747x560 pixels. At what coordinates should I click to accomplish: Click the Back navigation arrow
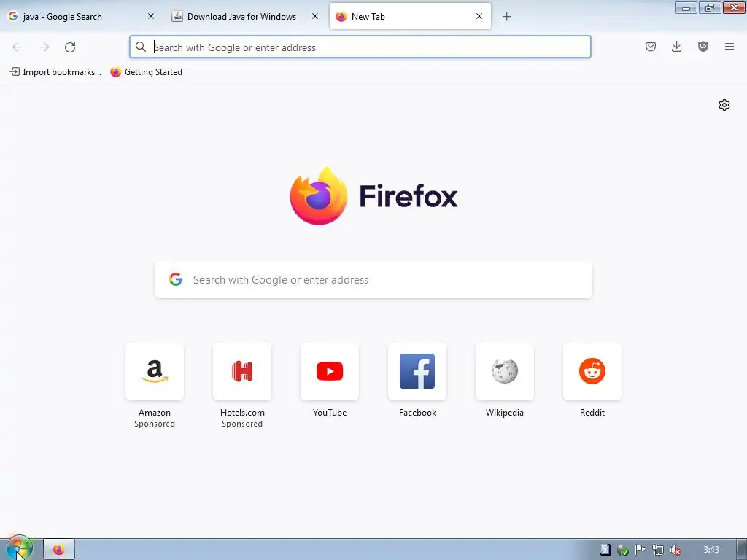[18, 47]
